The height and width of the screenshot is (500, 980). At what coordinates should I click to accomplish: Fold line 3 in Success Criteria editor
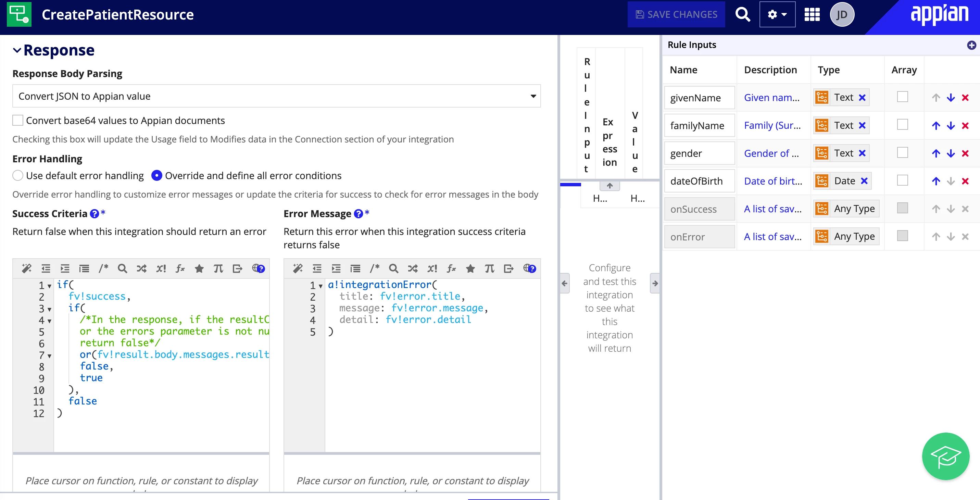pos(49,309)
